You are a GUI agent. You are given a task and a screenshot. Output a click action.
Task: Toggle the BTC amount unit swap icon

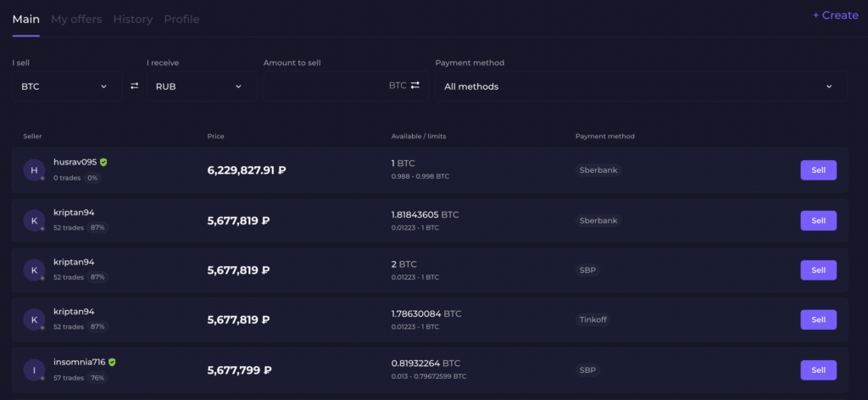coord(415,86)
